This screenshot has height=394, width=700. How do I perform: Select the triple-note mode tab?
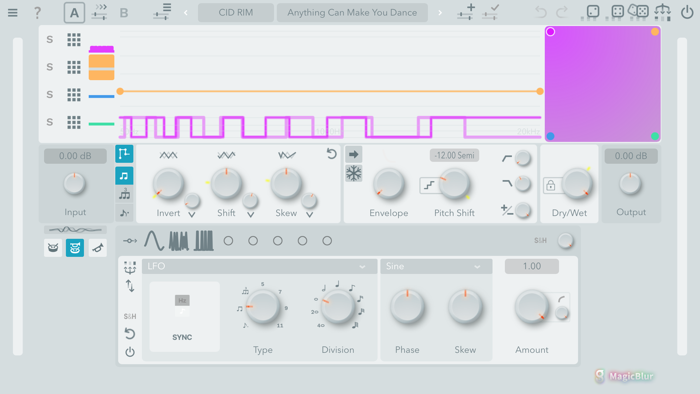[125, 194]
